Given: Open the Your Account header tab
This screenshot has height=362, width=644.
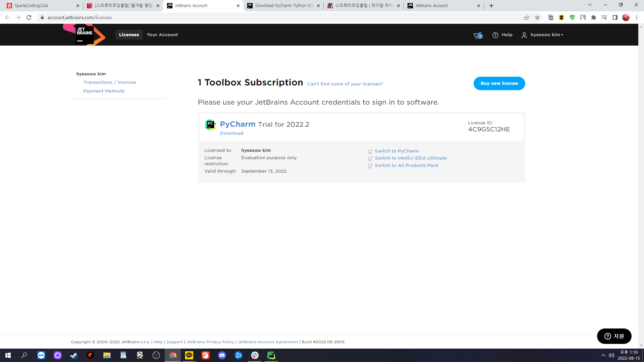Looking at the screenshot, I should click(162, 35).
